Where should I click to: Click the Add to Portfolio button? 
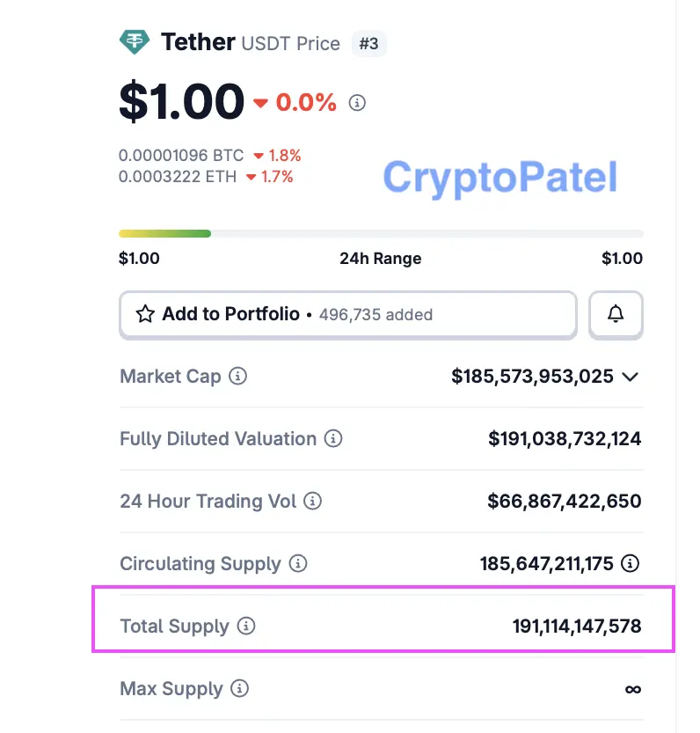[x=347, y=314]
